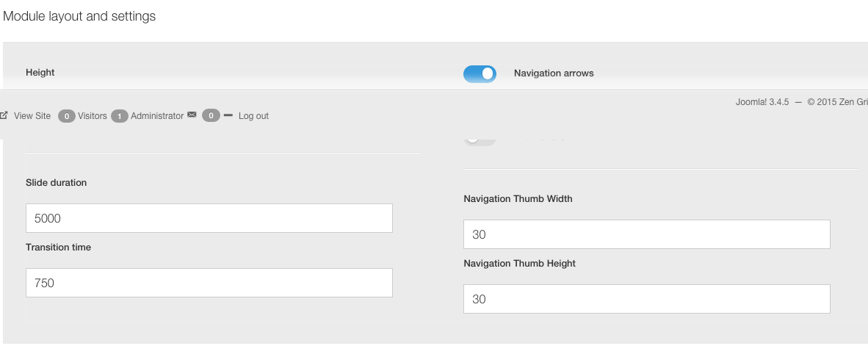Screen dimensions: 868x354
Task: Log out of the administrator
Action: click(253, 116)
